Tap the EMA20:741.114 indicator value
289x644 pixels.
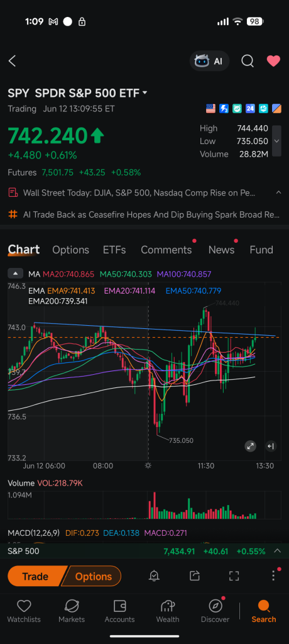(129, 291)
